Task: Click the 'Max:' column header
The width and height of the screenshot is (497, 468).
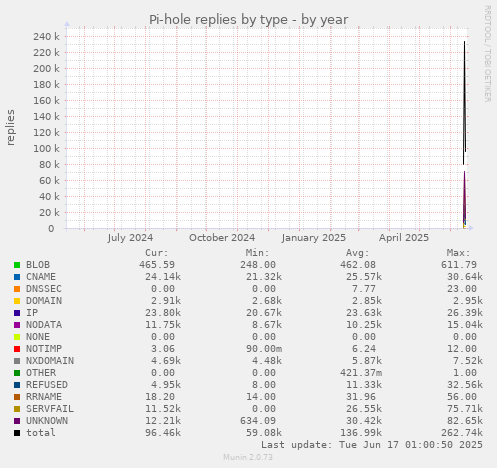Action: [458, 253]
